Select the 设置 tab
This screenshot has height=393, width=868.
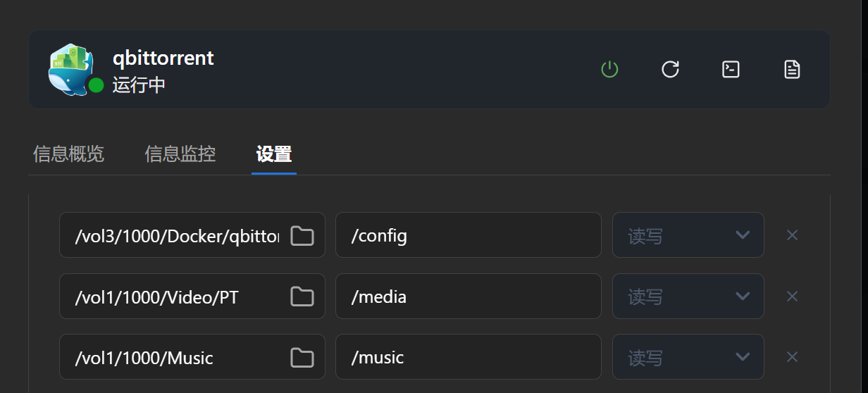[274, 154]
